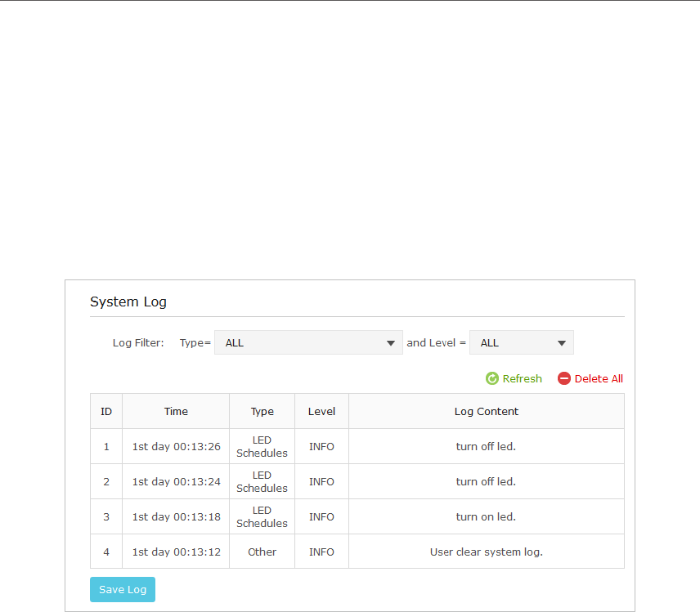
Task: Click the Type column header
Action: [262, 411]
